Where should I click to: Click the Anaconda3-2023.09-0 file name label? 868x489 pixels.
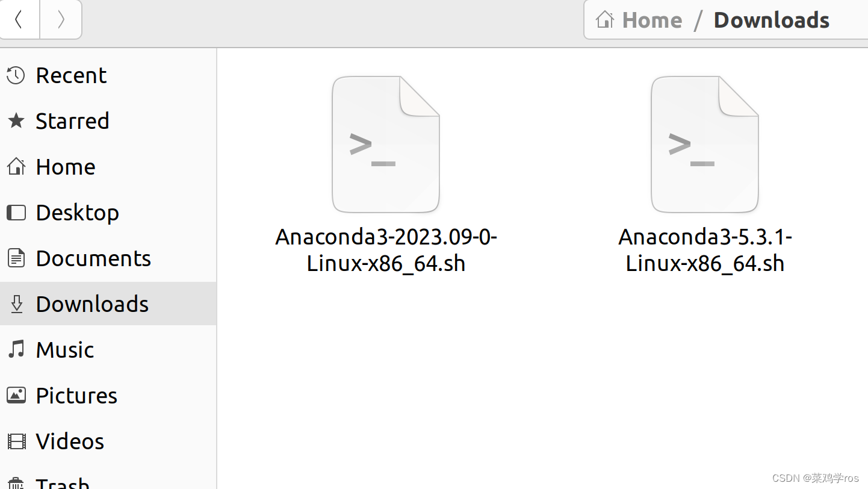coord(386,249)
